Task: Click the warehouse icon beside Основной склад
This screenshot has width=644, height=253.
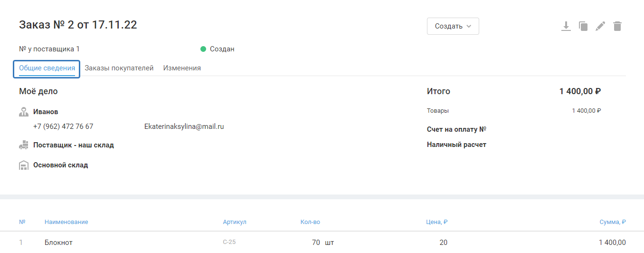Action: (x=24, y=165)
